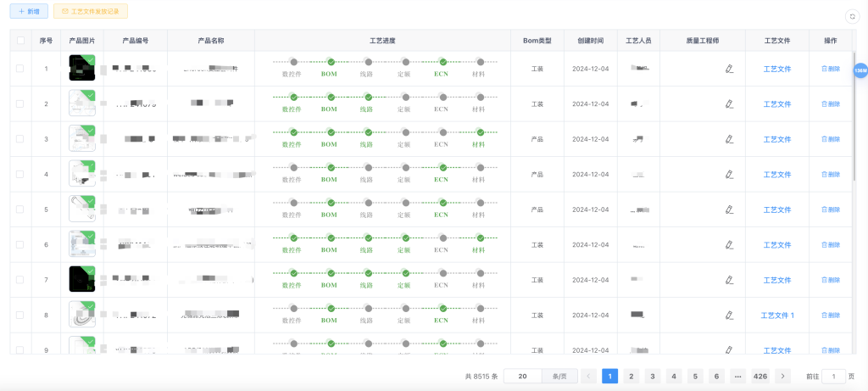Click the edit pencil icon in row 1
Image resolution: width=868 pixels, height=391 pixels.
(729, 69)
